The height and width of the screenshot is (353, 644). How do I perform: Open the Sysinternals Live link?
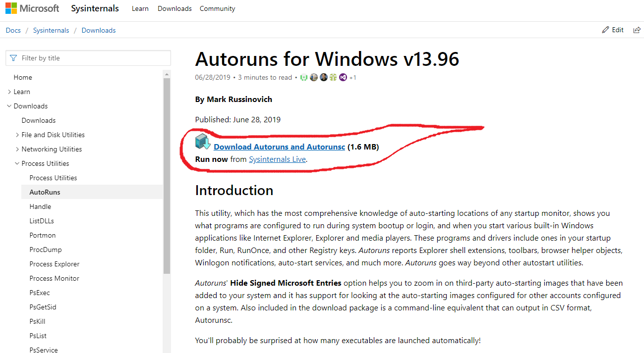pyautogui.click(x=278, y=159)
